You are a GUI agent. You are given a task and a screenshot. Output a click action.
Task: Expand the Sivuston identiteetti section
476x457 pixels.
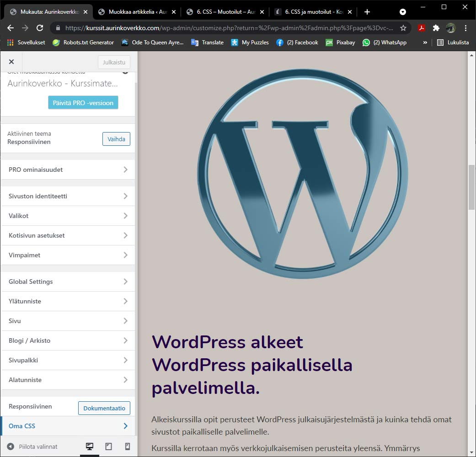point(68,196)
